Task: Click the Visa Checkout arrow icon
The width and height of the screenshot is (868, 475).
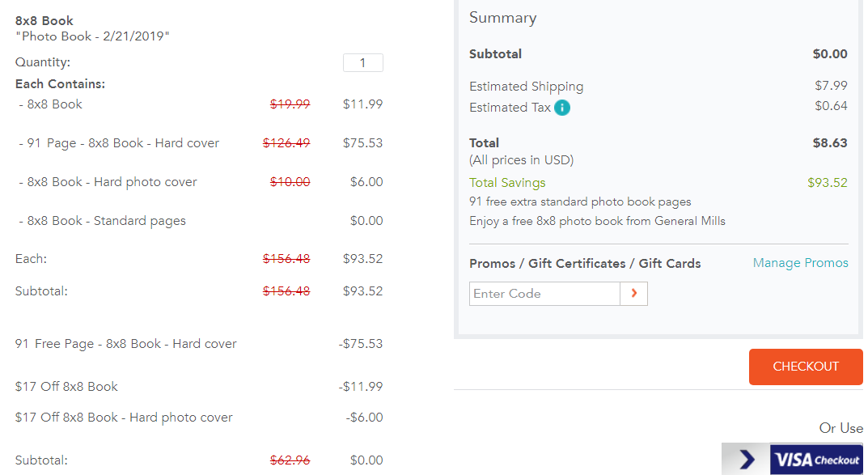Action: [x=746, y=459]
